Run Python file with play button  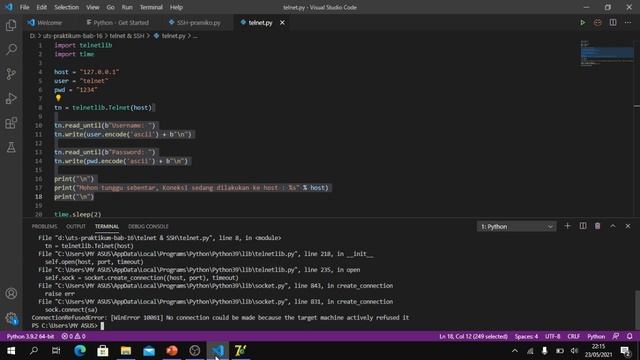582,22
